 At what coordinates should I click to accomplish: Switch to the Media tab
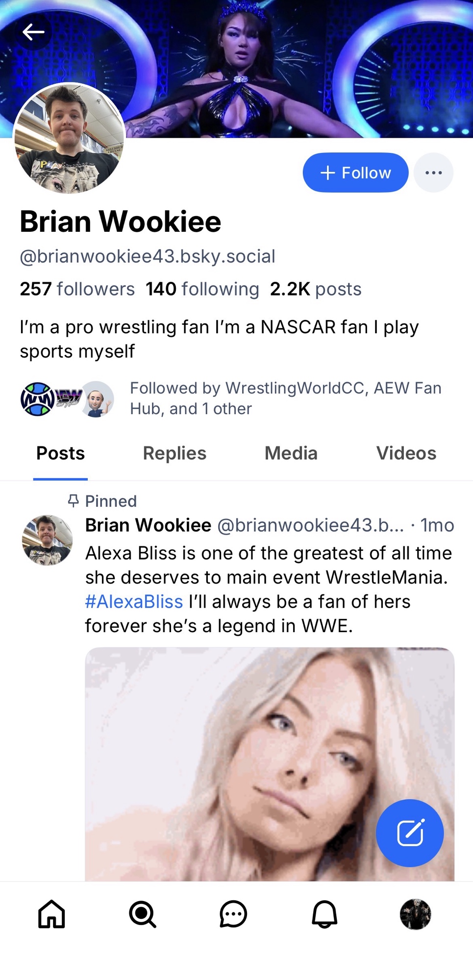(x=291, y=453)
